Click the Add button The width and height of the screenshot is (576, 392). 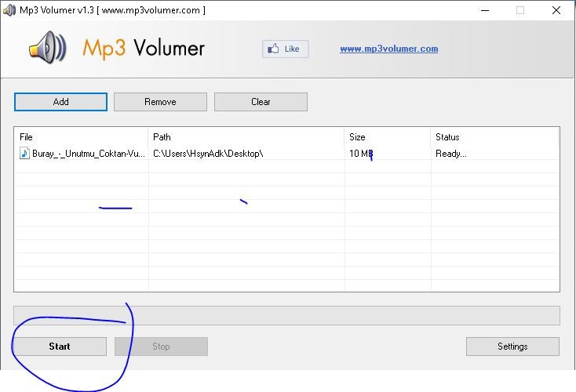point(60,102)
